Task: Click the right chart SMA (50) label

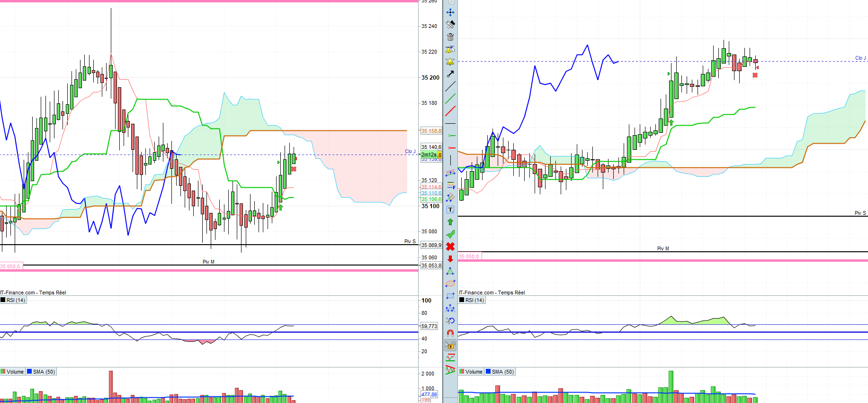Action: pos(500,372)
